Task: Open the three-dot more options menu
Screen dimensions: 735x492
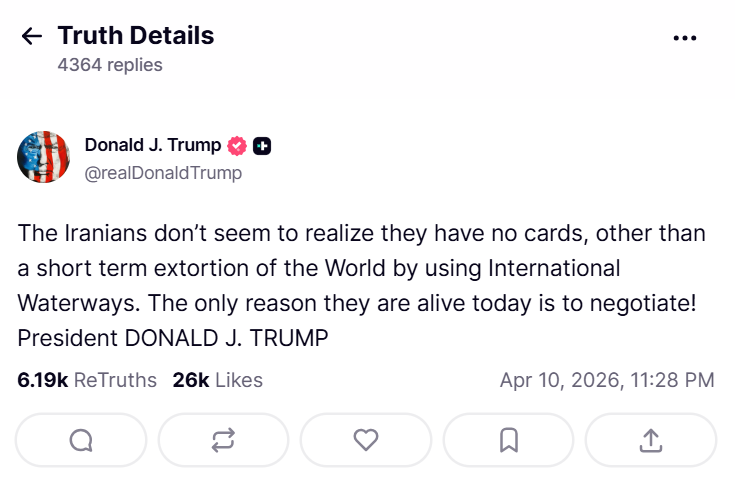Action: (x=685, y=38)
